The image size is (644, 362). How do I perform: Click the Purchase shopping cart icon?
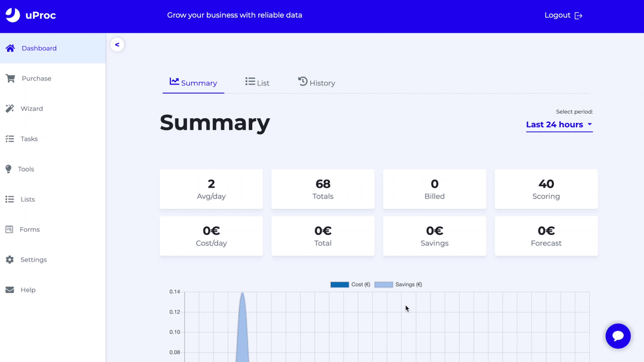click(x=10, y=79)
